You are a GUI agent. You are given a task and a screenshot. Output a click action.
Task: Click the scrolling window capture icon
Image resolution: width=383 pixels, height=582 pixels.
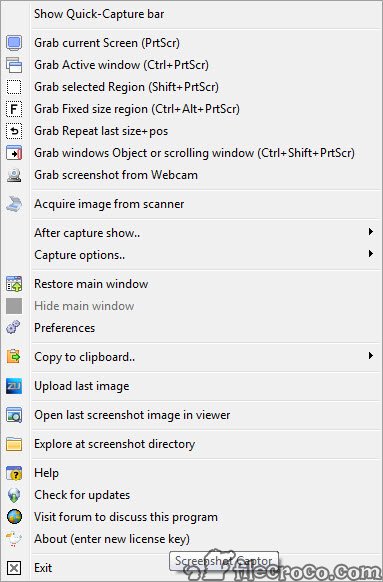coord(14,153)
